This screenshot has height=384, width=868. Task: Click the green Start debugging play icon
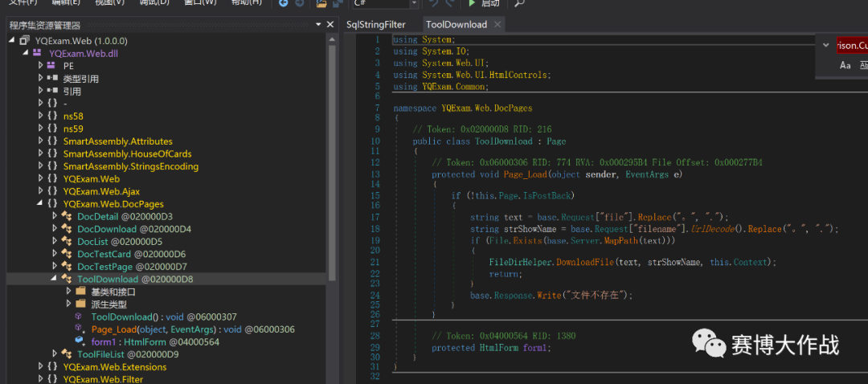(472, 3)
